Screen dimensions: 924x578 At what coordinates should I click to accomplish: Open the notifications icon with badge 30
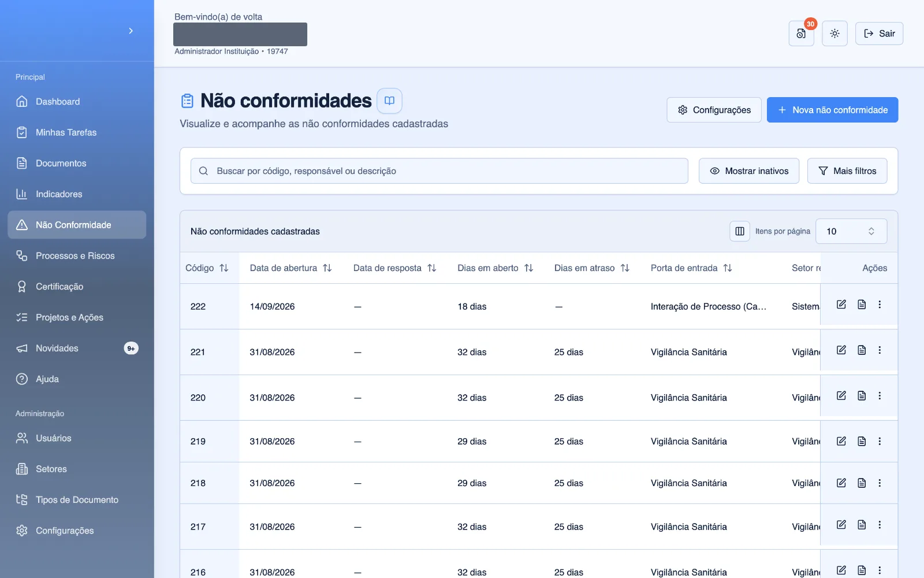801,34
